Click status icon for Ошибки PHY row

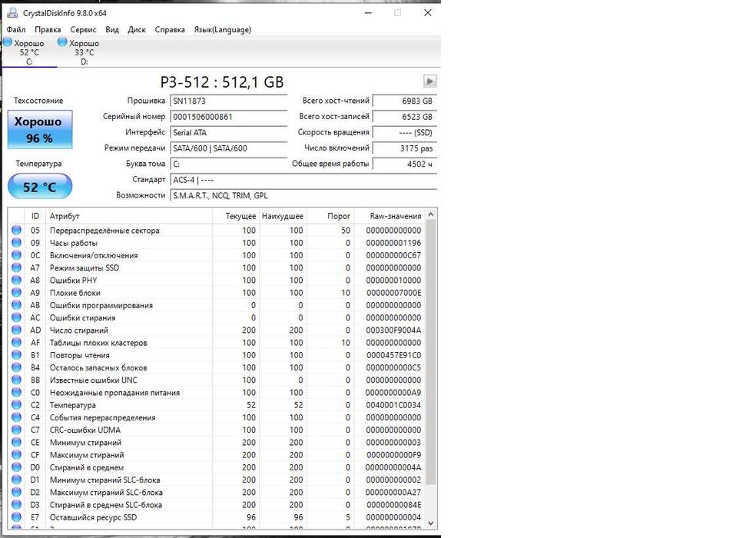point(16,281)
